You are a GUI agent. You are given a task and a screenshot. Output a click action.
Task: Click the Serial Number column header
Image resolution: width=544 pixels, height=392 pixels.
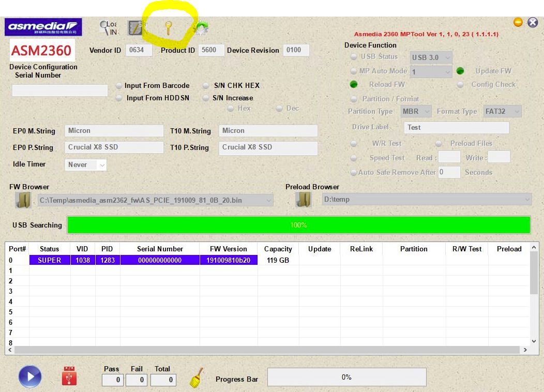160,249
